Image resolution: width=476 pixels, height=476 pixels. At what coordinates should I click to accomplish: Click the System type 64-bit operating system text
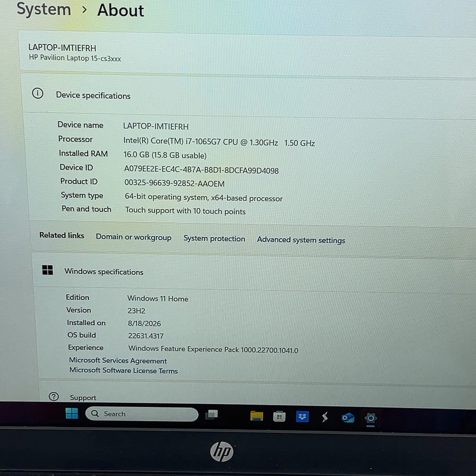click(x=204, y=198)
